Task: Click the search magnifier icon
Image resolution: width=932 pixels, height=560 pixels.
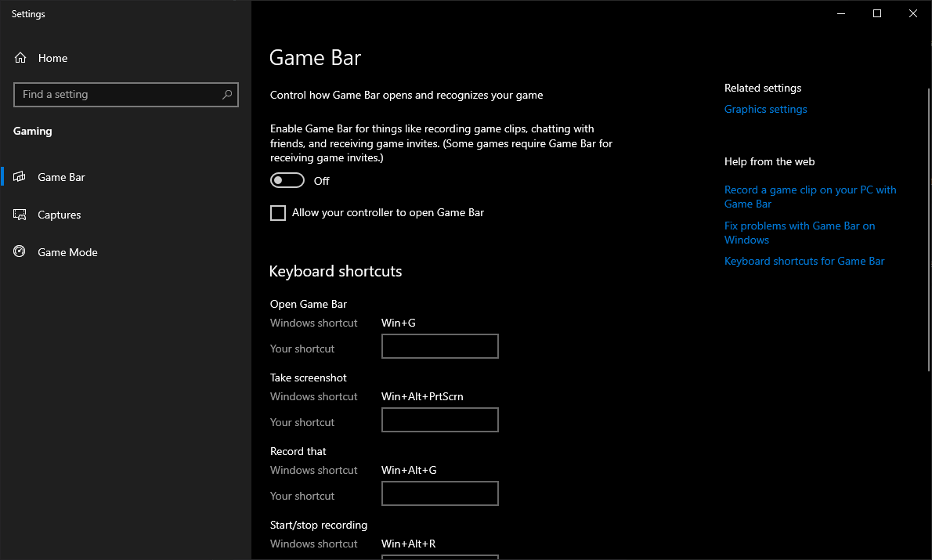Action: [x=227, y=95]
